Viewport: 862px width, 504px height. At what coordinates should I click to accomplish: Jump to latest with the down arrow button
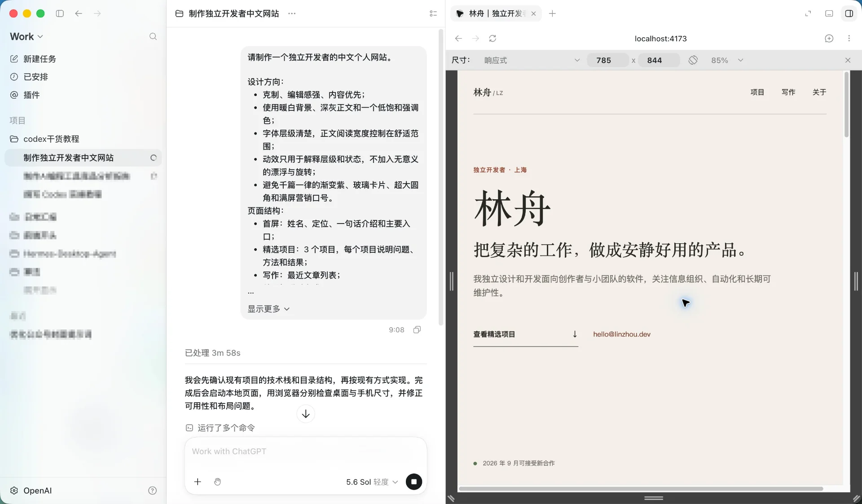point(306,414)
